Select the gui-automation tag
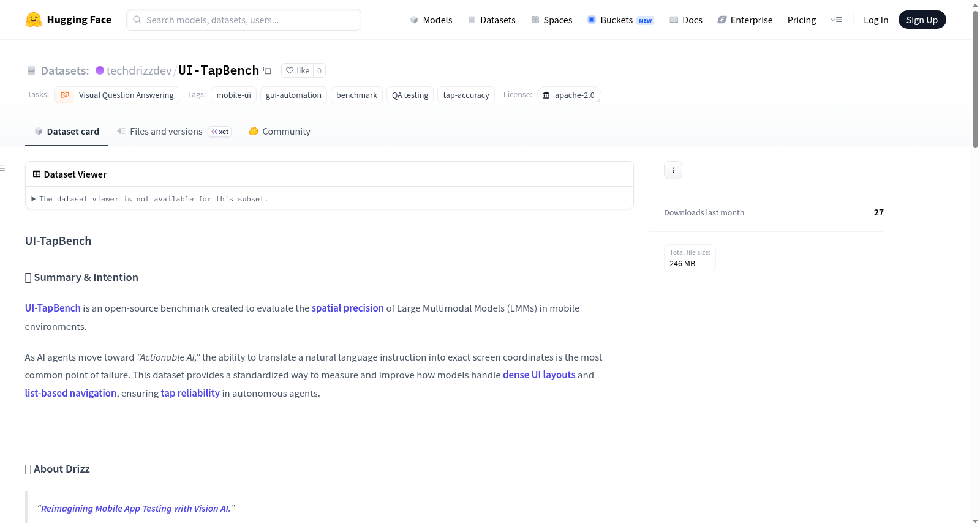This screenshot has width=980, height=527. pyautogui.click(x=293, y=95)
